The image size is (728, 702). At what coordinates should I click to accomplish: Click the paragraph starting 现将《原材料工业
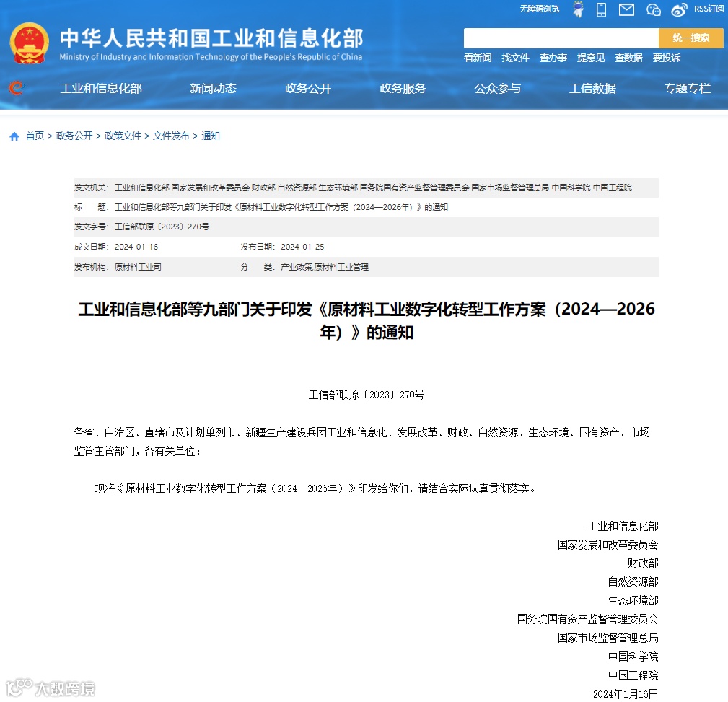tap(315, 488)
